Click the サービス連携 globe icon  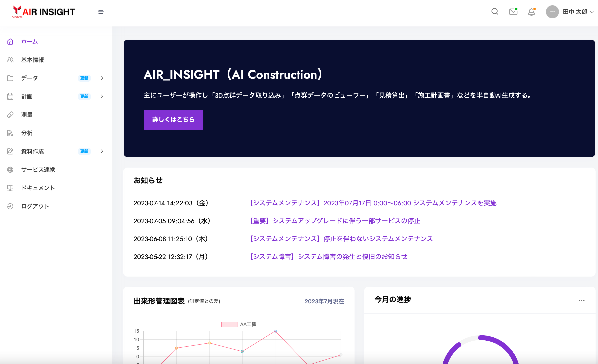coord(10,170)
